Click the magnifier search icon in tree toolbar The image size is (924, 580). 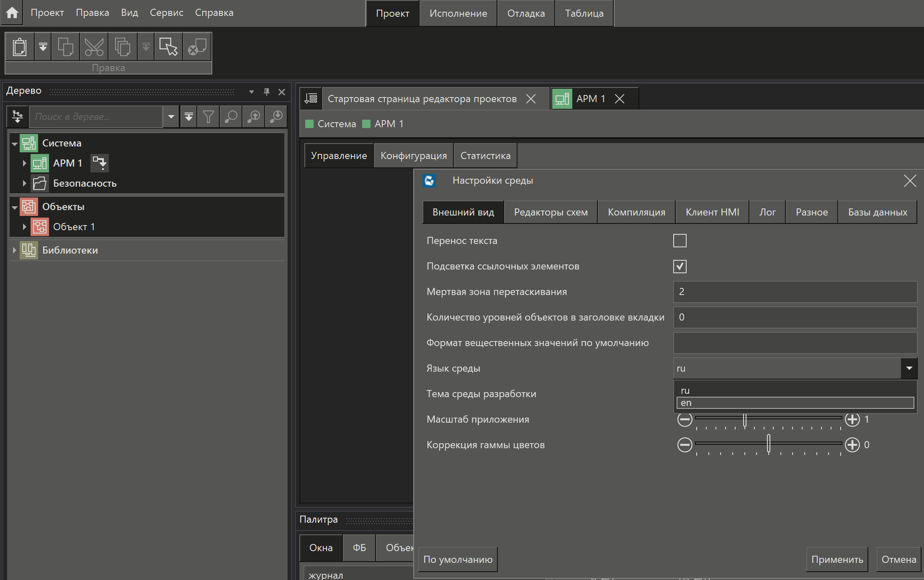[231, 117]
